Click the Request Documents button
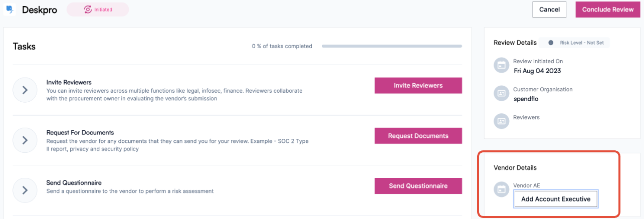This screenshot has height=219, width=644. [418, 136]
